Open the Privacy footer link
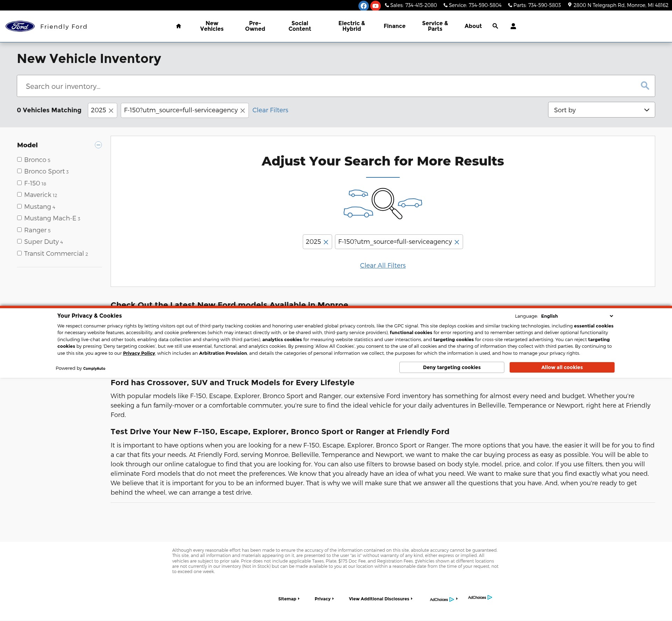The image size is (672, 621). [x=324, y=599]
